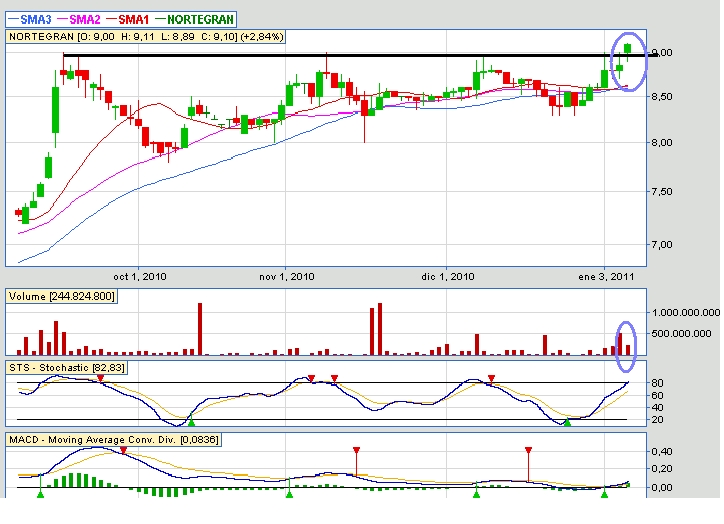Click the Stochastic green buy marker in late December

coord(567,422)
